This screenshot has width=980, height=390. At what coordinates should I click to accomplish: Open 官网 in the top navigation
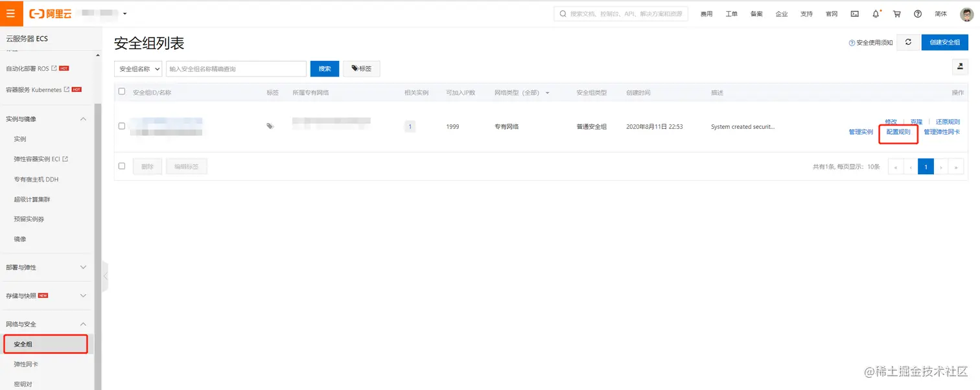click(832, 14)
